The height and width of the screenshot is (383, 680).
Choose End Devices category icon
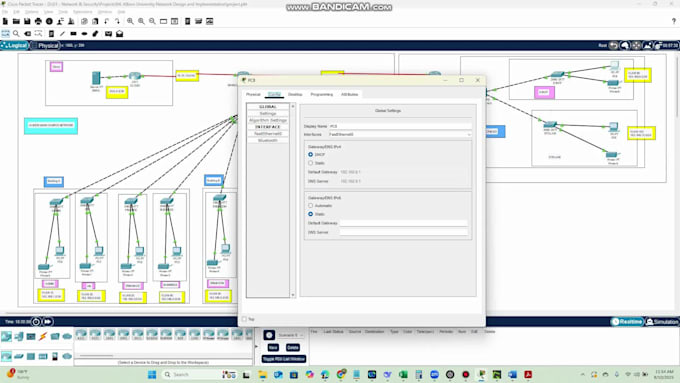(19, 336)
